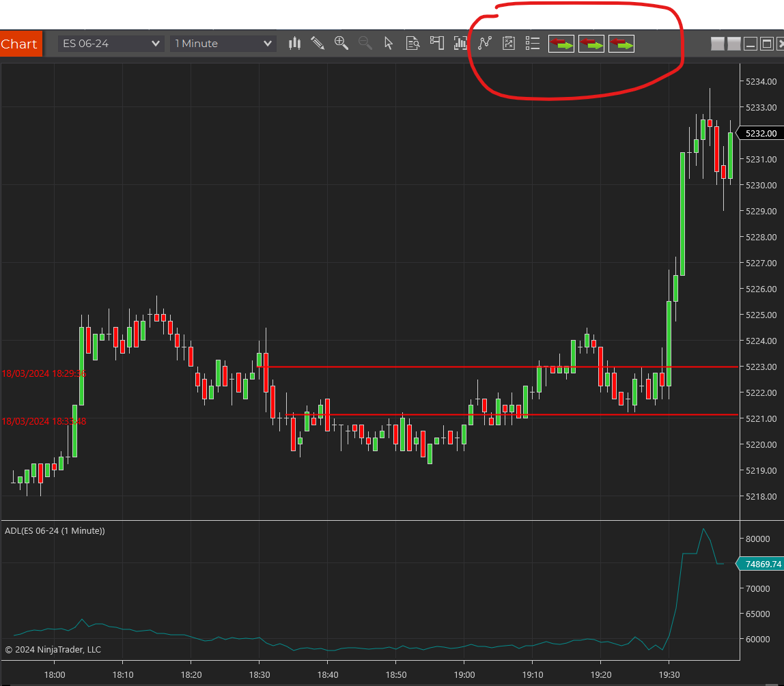Open the strategies clipboard icon

[509, 44]
